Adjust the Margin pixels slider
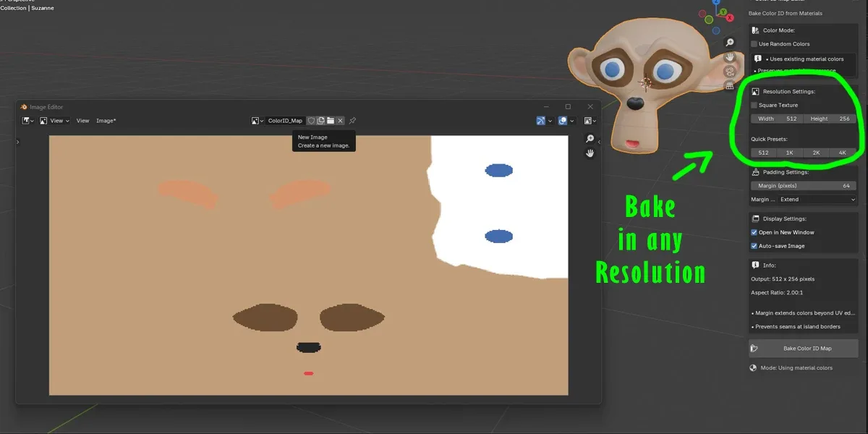Viewport: 868px width, 434px height. coord(803,185)
